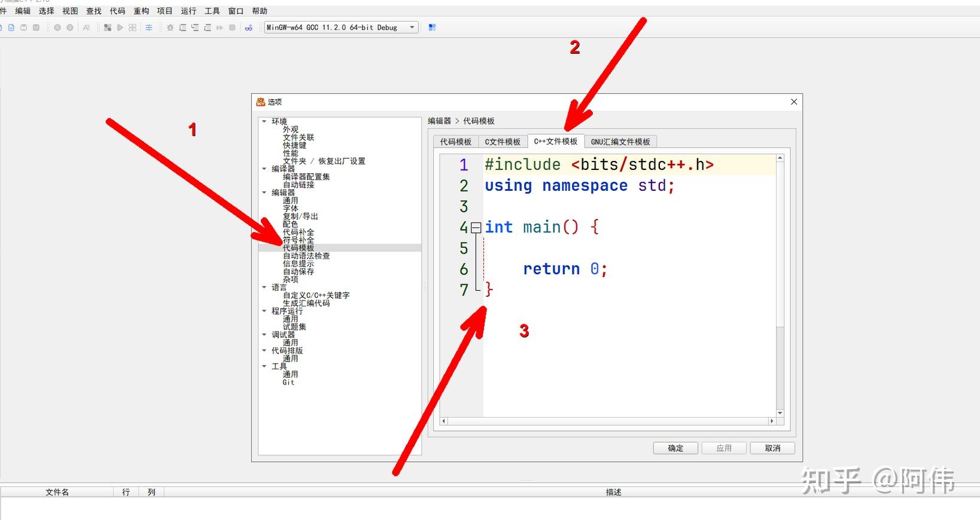Click the stop execution square icon
980x520 pixels.
pyautogui.click(x=232, y=28)
